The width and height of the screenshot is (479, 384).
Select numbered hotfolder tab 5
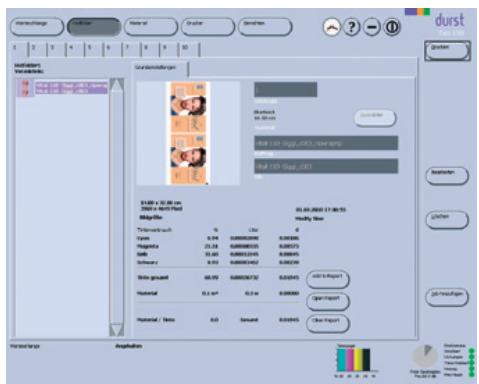click(x=95, y=49)
